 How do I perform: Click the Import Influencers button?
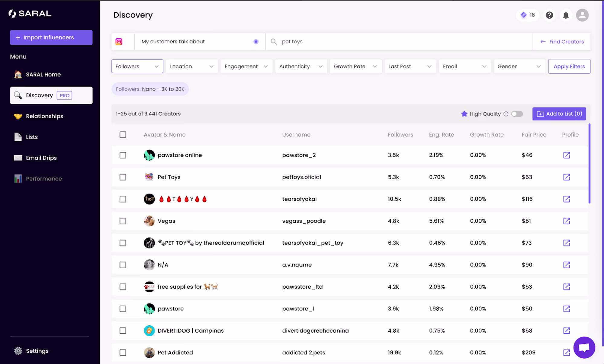51,37
